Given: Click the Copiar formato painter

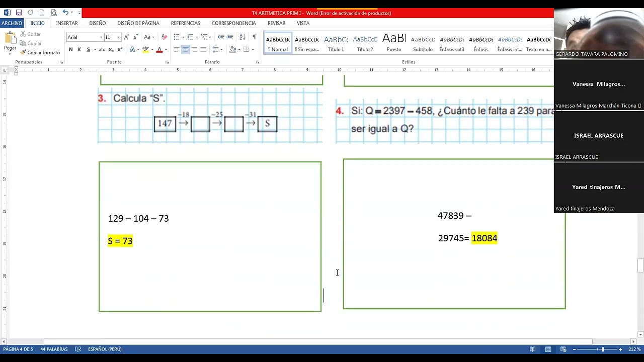Looking at the screenshot, I should pos(40,52).
